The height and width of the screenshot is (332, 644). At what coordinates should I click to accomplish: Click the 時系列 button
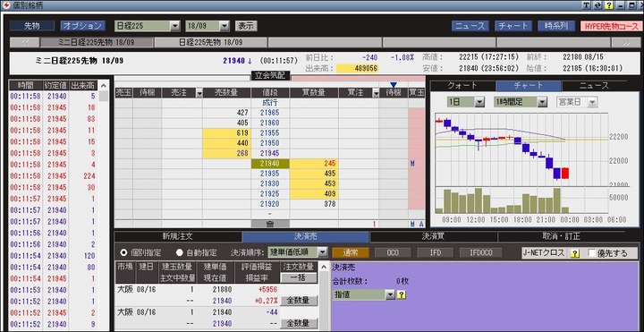[556, 26]
